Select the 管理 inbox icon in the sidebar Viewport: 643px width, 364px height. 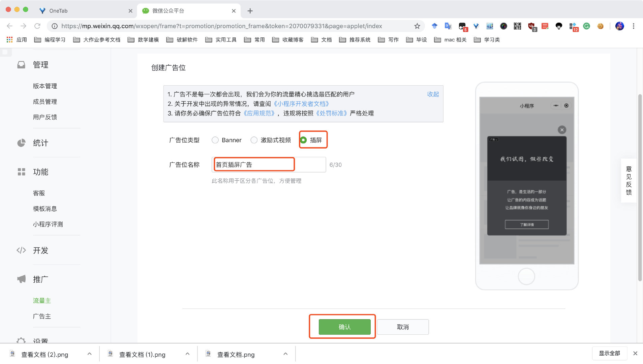pos(21,64)
